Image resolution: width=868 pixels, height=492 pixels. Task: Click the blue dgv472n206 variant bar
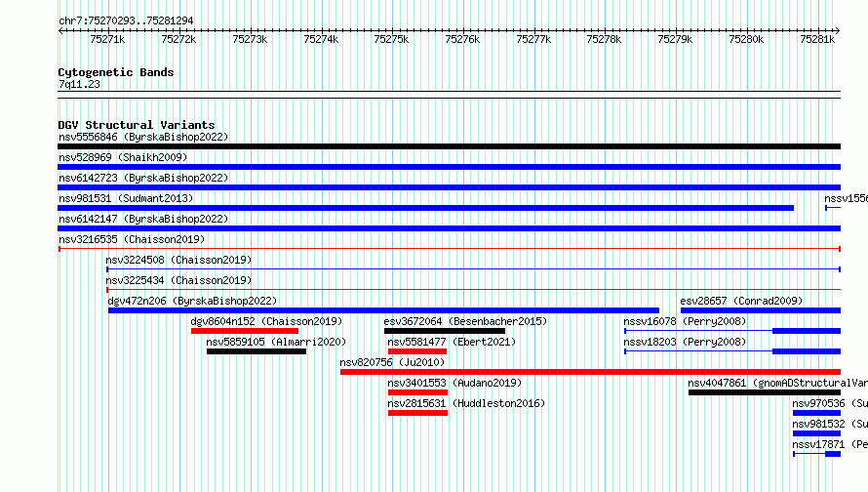coord(383,310)
